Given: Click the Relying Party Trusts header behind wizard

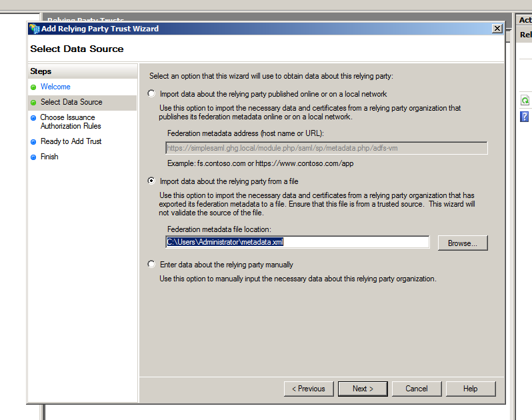Looking at the screenshot, I should click(x=85, y=19).
